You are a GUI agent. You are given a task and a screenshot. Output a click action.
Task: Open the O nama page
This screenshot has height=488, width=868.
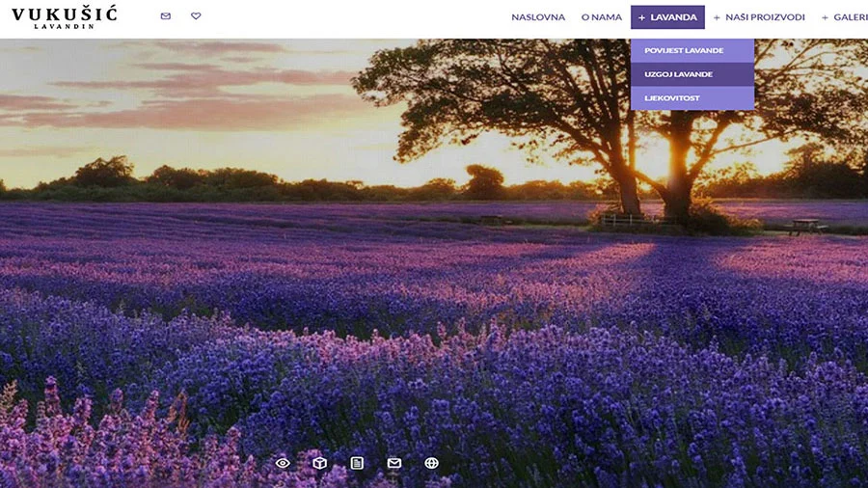(601, 17)
